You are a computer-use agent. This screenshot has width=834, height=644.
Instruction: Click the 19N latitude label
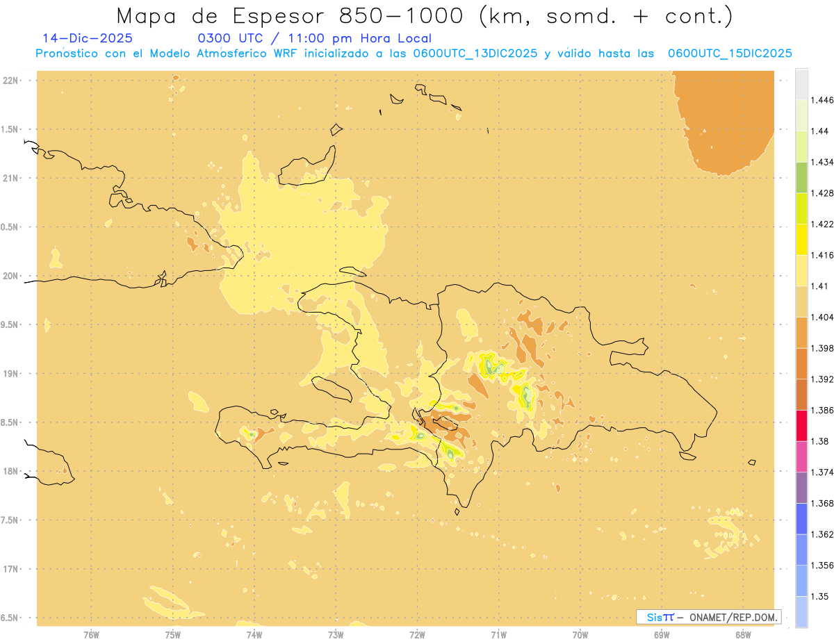(x=10, y=374)
